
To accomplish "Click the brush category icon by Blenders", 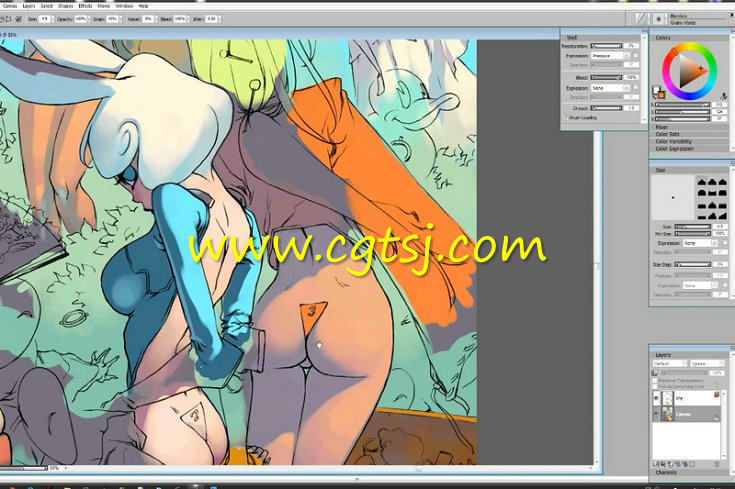I will (x=658, y=19).
